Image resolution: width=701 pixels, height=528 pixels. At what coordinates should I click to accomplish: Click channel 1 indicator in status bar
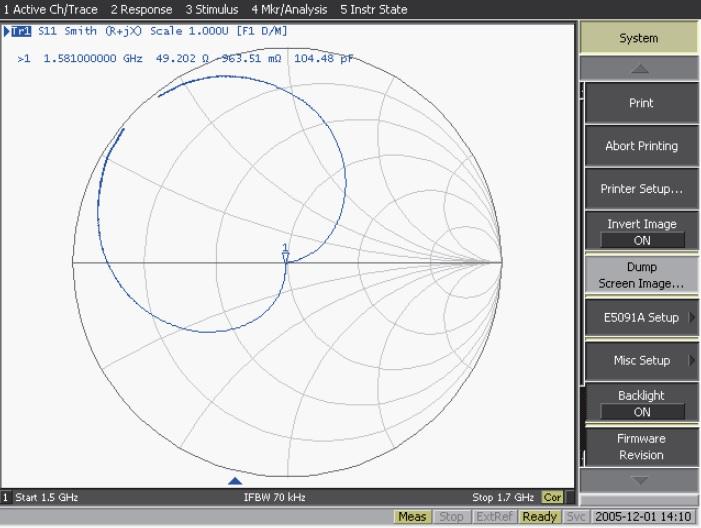coord(5,497)
